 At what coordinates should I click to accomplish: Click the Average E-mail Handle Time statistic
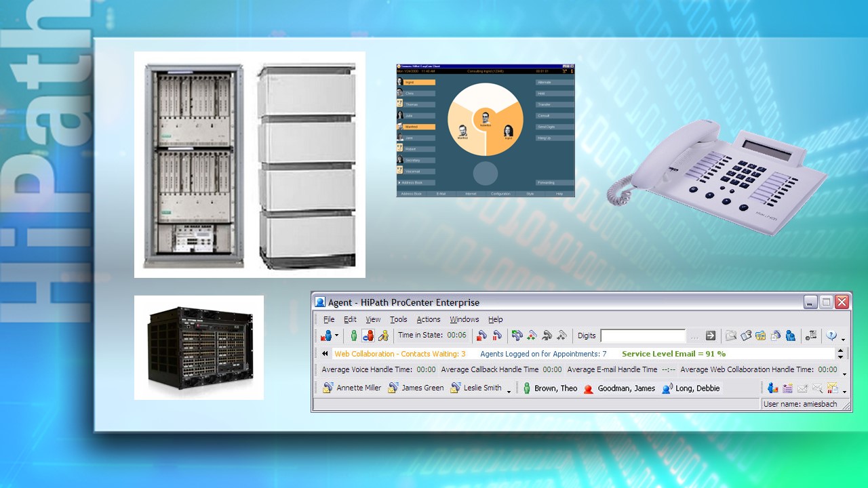[x=621, y=369]
